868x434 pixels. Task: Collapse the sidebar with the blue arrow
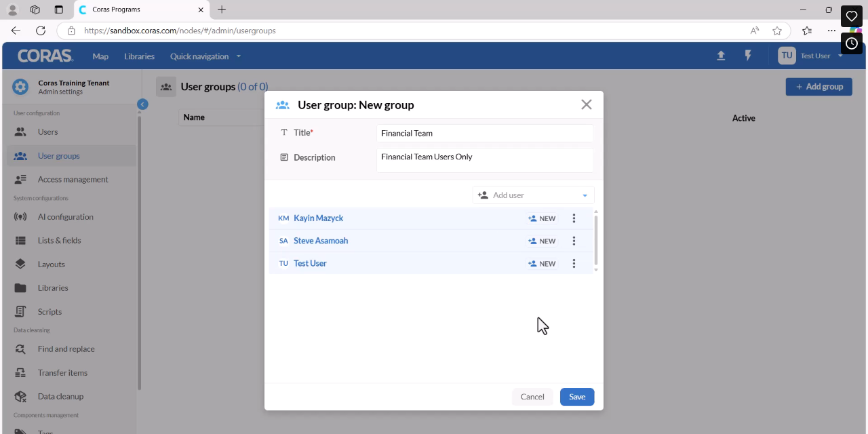click(142, 104)
